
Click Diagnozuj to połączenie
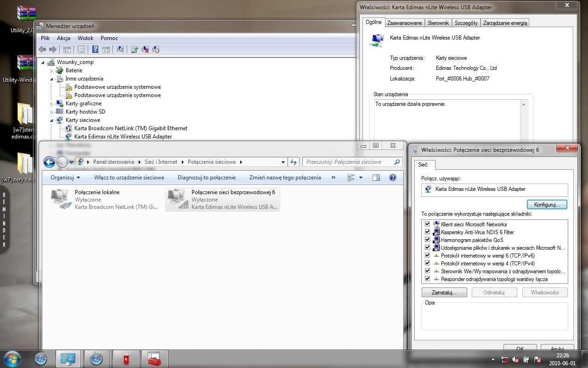point(207,178)
